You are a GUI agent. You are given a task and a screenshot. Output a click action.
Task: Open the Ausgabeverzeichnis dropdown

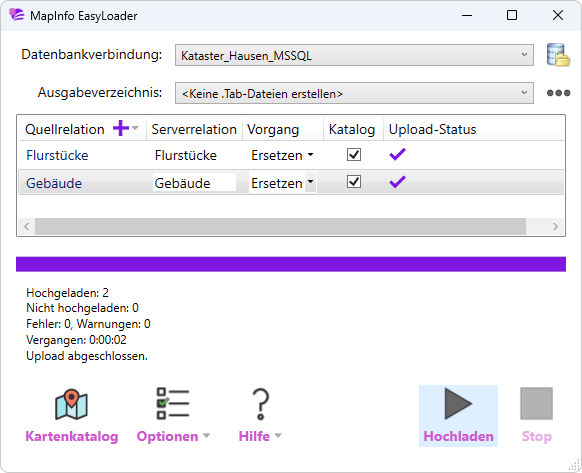pos(354,93)
